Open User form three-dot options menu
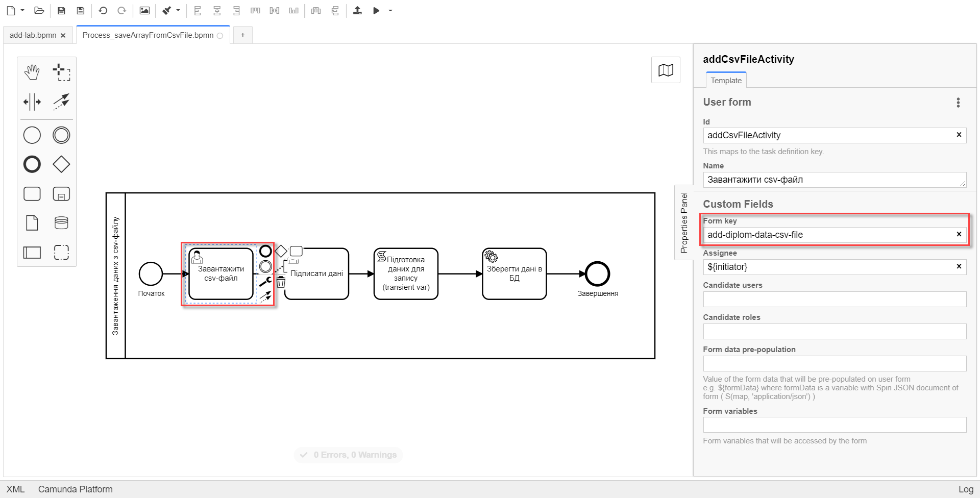980x498 pixels. point(958,103)
